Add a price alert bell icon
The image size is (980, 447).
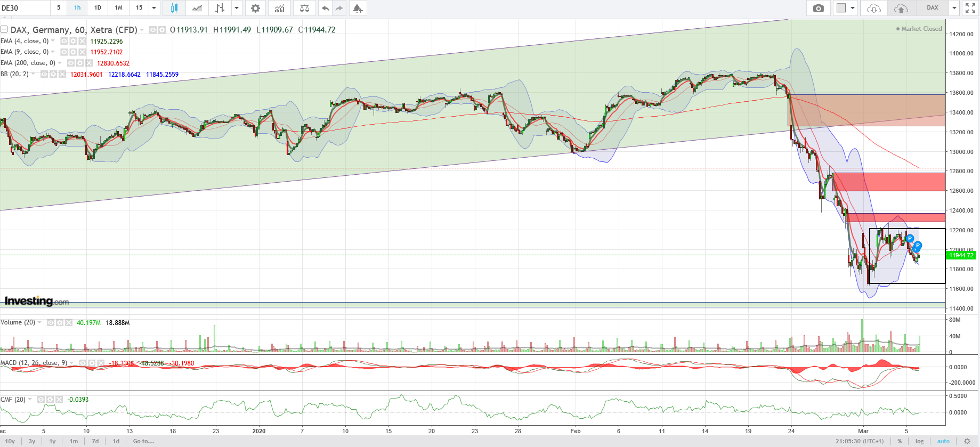click(x=358, y=8)
